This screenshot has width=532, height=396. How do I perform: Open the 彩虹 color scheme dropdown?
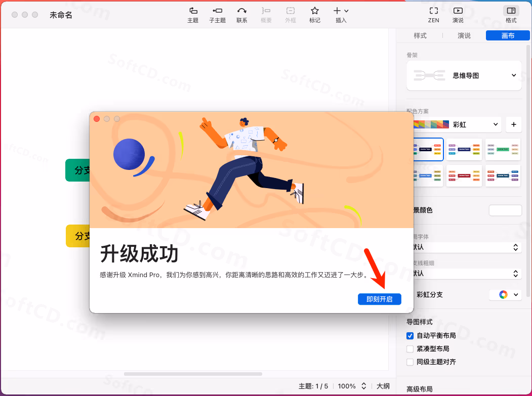pyautogui.click(x=457, y=124)
